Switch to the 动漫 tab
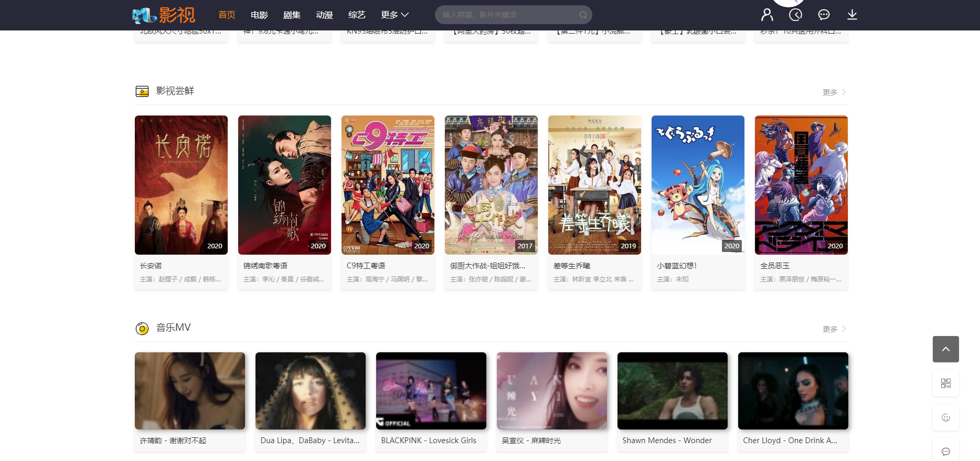The image size is (980, 461). pyautogui.click(x=324, y=15)
